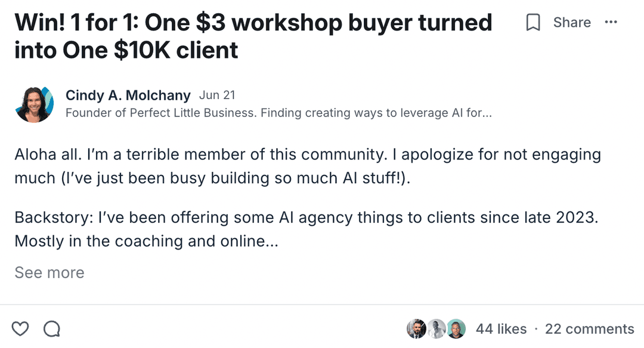Viewport: 644px width, 348px height.
Task: Like the post with the heart icon
Action: point(21,328)
